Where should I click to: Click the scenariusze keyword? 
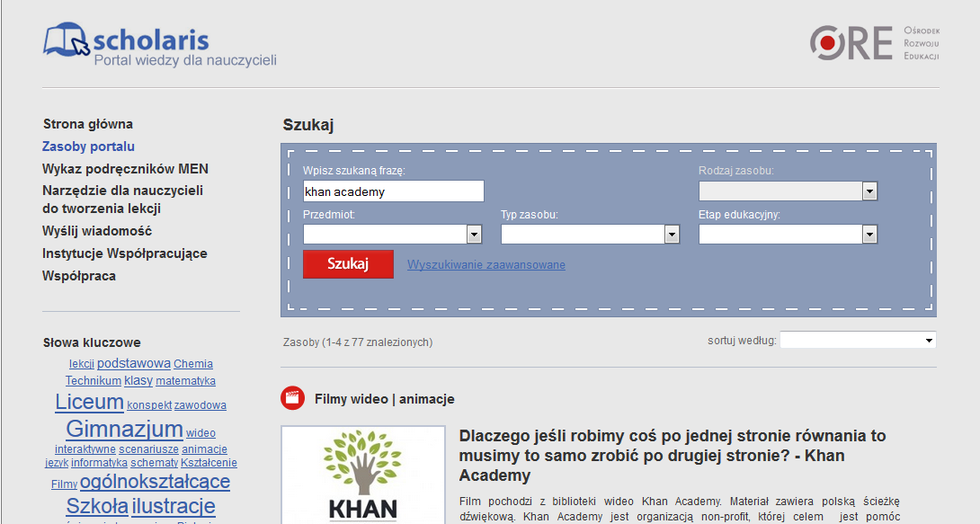pyautogui.click(x=148, y=449)
